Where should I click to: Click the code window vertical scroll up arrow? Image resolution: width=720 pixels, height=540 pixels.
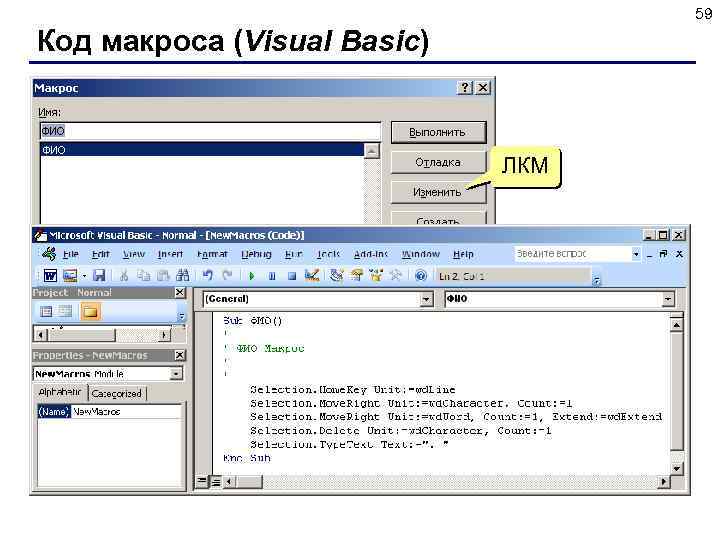tap(676, 325)
